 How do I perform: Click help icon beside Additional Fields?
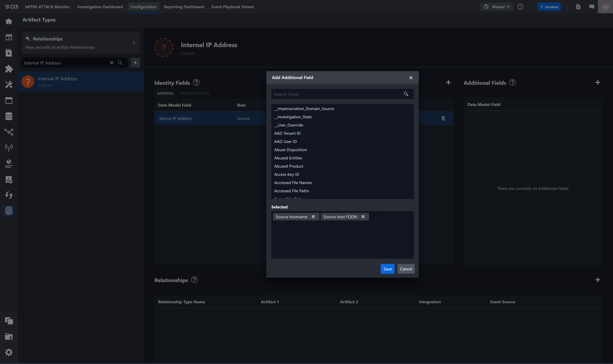512,82
